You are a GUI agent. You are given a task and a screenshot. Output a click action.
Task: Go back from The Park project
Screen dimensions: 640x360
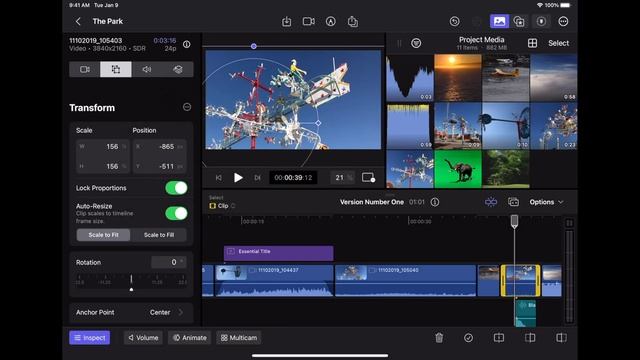[x=78, y=21]
